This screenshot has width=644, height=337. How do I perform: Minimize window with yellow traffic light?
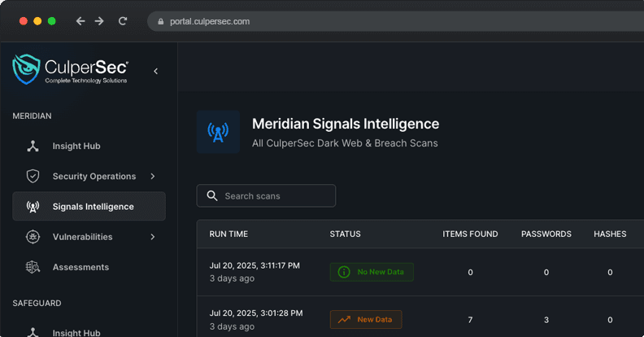click(37, 21)
